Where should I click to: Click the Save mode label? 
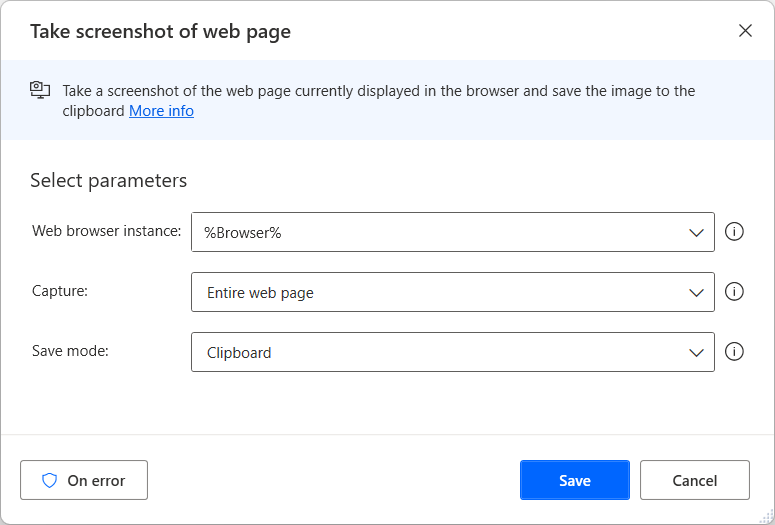[x=70, y=350]
